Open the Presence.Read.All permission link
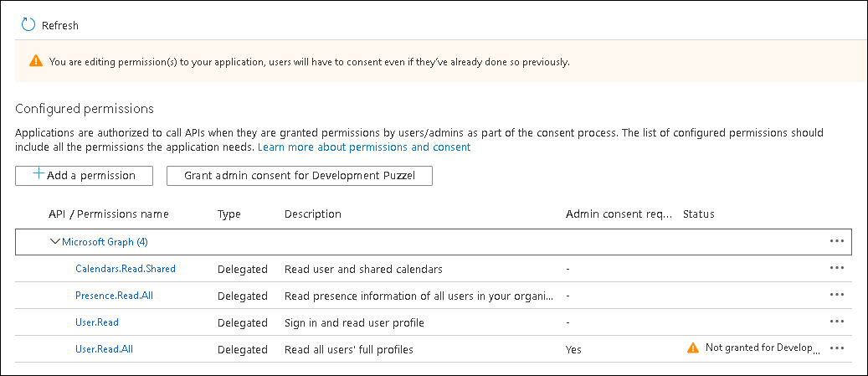868x376 pixels. coord(114,296)
